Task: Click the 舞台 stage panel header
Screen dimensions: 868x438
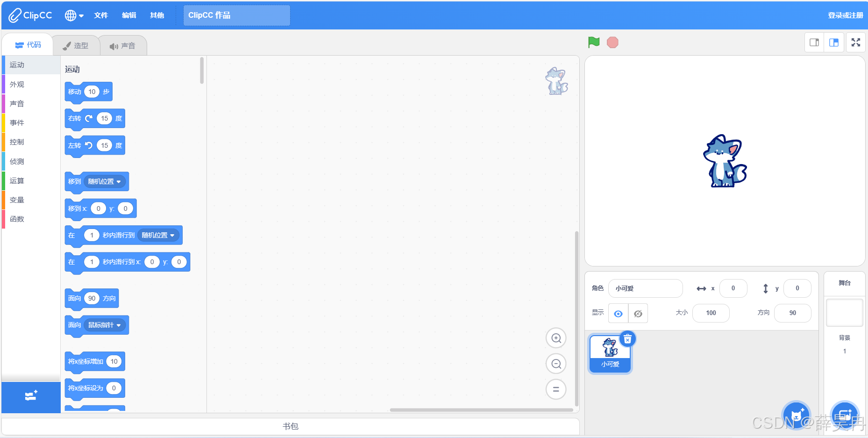Action: point(844,283)
